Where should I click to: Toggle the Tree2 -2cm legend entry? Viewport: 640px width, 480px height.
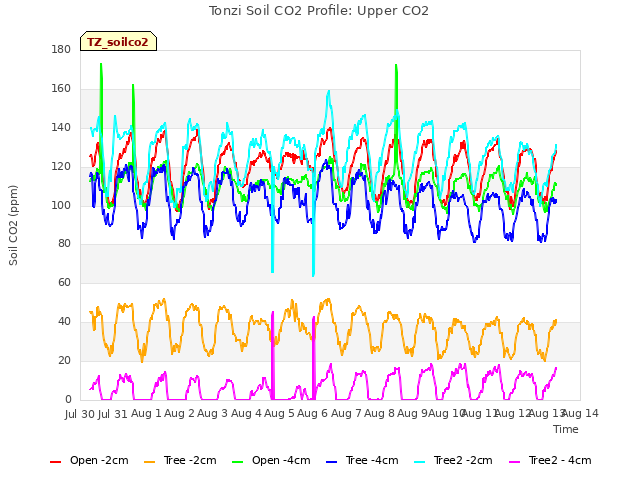click(453, 461)
